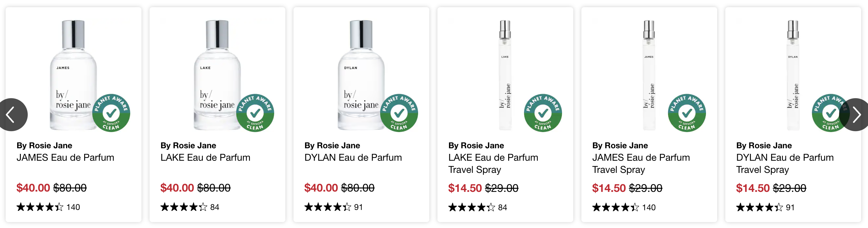Click the next carousel arrow
Image resolution: width=868 pixels, height=228 pixels.
pos(855,115)
